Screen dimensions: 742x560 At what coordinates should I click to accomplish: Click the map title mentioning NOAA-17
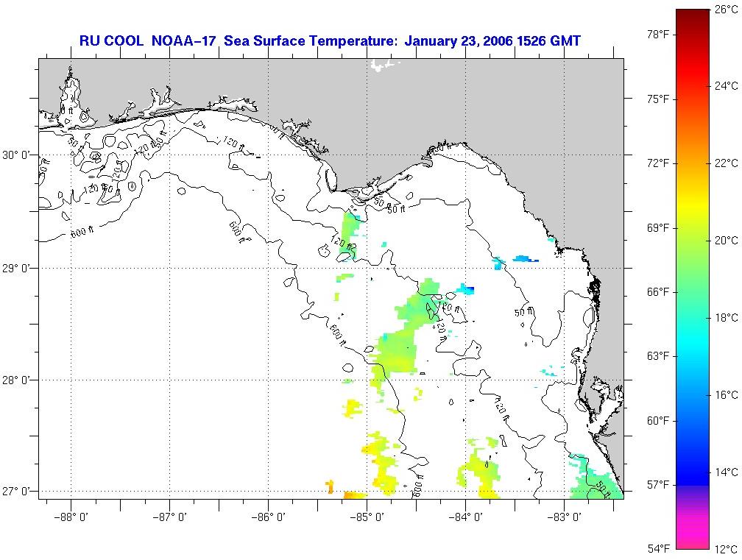pyautogui.click(x=330, y=40)
